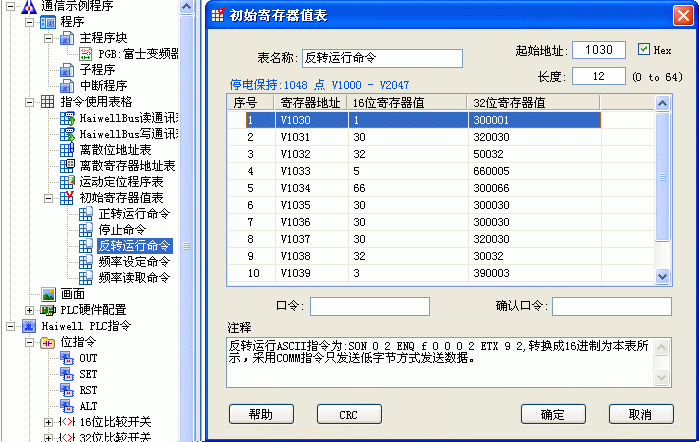699x442 pixels.
Task: Click the OUT instruction icon
Action: [x=67, y=358]
